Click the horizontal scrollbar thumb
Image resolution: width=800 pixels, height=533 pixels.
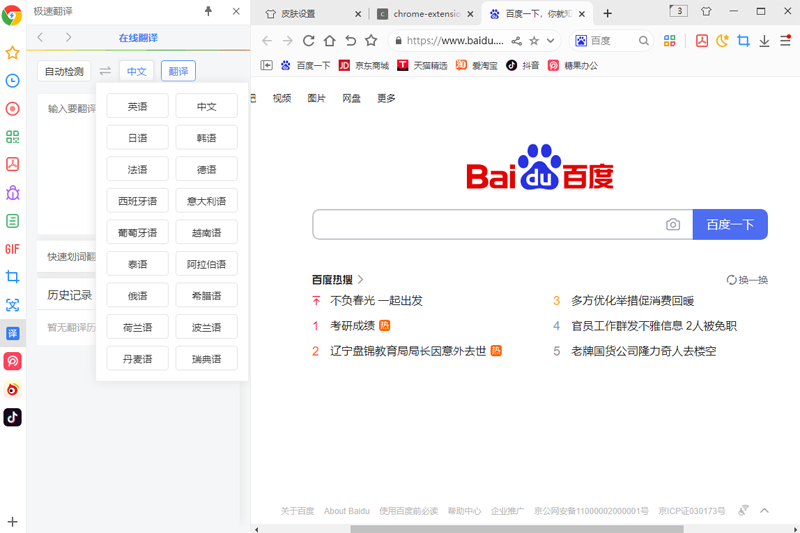click(516, 529)
